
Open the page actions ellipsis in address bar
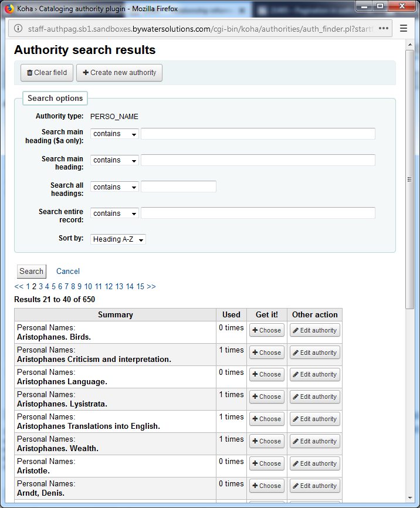384,28
